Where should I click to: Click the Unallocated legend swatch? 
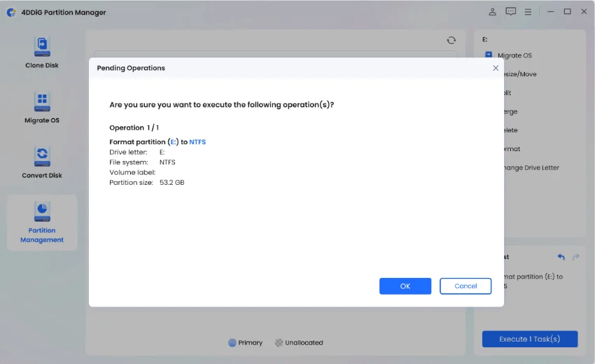pos(279,343)
